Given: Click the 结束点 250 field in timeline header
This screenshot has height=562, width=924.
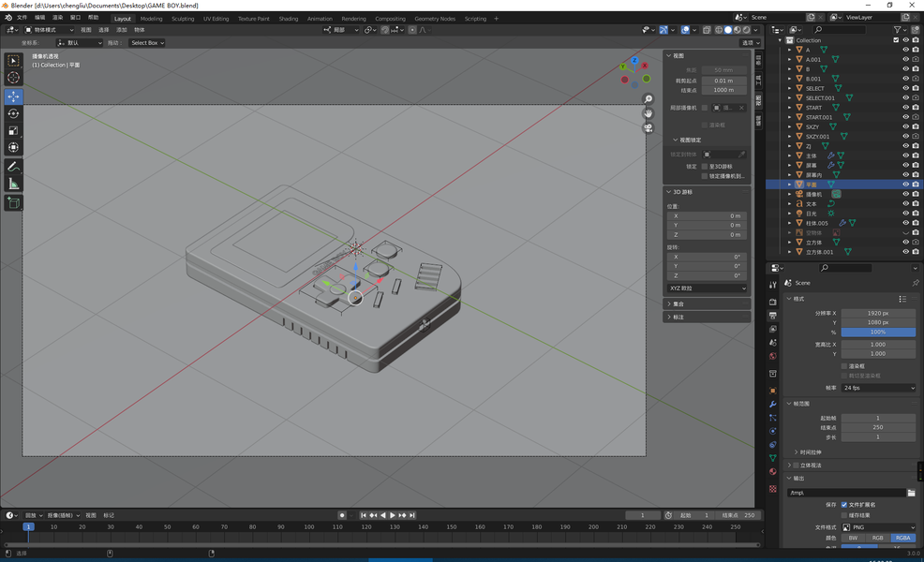Looking at the screenshot, I should pos(738,515).
